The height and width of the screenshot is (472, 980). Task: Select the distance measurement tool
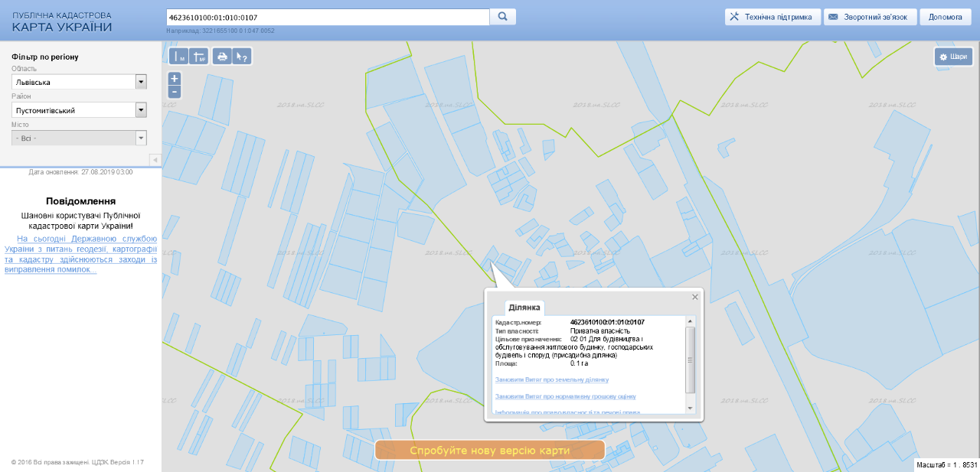tap(178, 57)
